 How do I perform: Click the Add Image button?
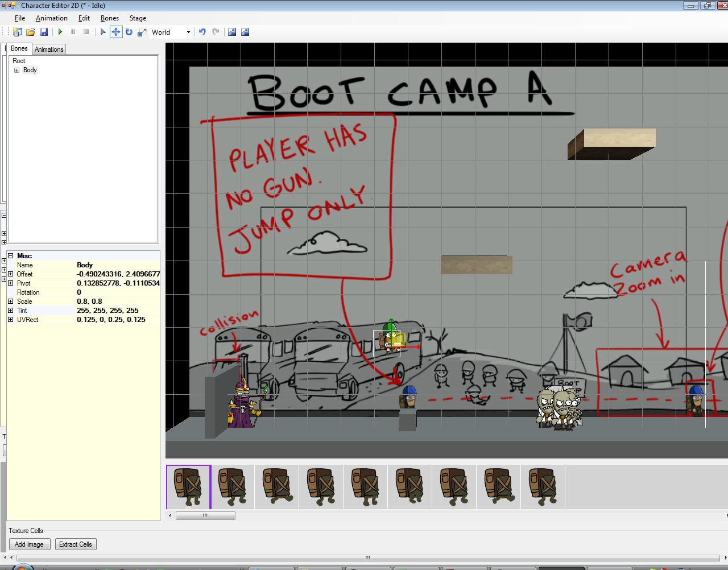(30, 544)
